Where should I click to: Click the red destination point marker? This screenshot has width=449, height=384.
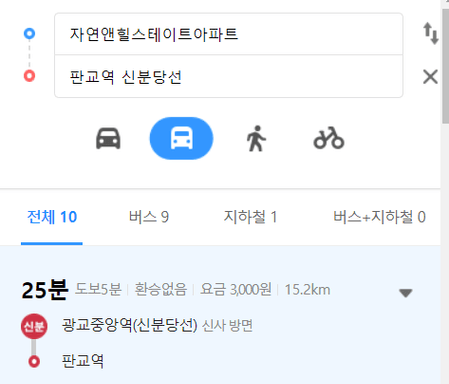click(x=29, y=76)
